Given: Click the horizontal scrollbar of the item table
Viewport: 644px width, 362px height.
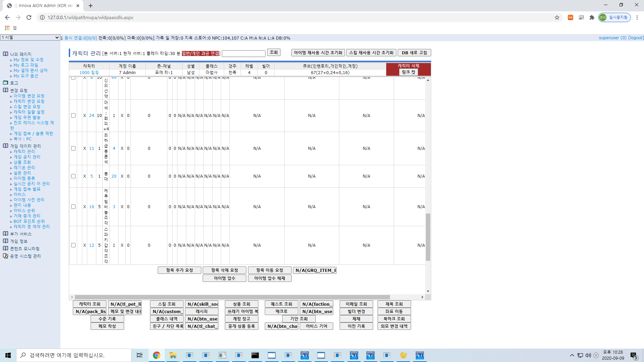Looking at the screenshot, I should [x=232, y=297].
